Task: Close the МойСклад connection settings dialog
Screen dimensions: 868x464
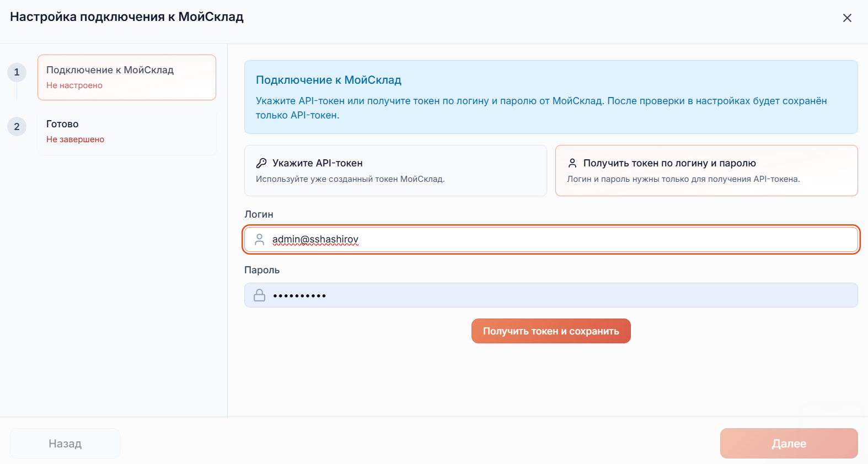Action: (847, 18)
